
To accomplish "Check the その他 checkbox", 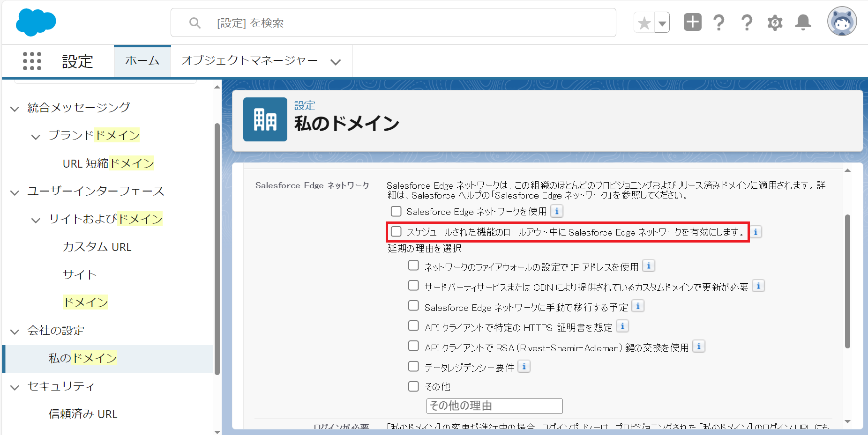I will tap(413, 386).
